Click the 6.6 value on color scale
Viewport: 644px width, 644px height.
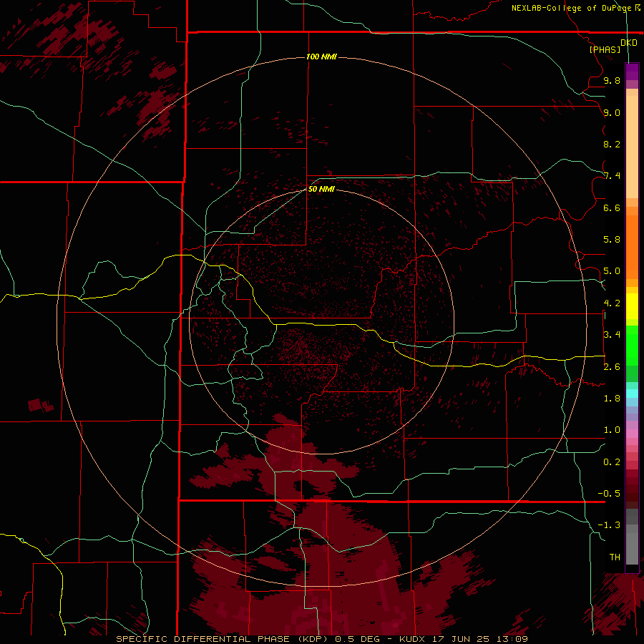[612, 208]
